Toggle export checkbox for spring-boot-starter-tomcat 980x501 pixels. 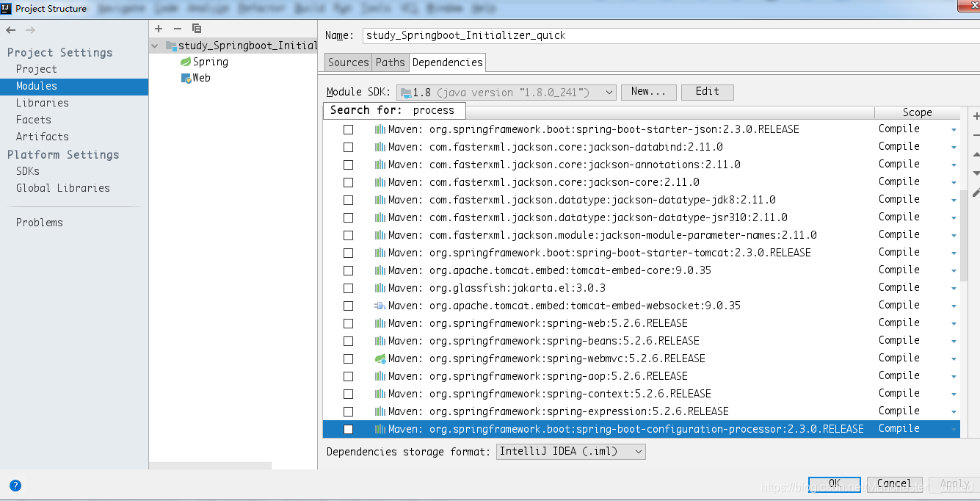(x=349, y=253)
